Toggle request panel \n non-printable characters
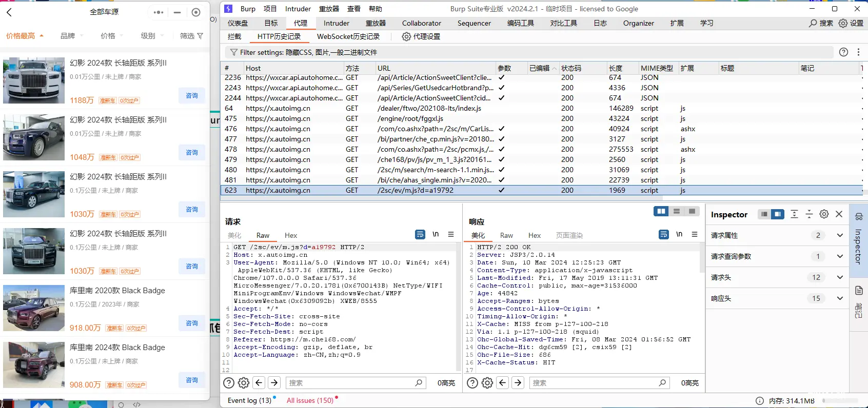868x408 pixels. click(x=436, y=234)
